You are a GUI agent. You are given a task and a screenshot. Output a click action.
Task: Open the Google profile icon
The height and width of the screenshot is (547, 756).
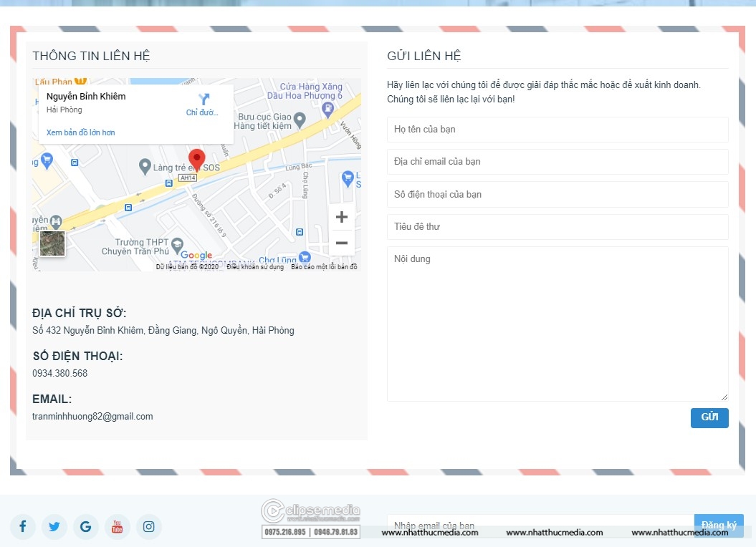pyautogui.click(x=85, y=526)
